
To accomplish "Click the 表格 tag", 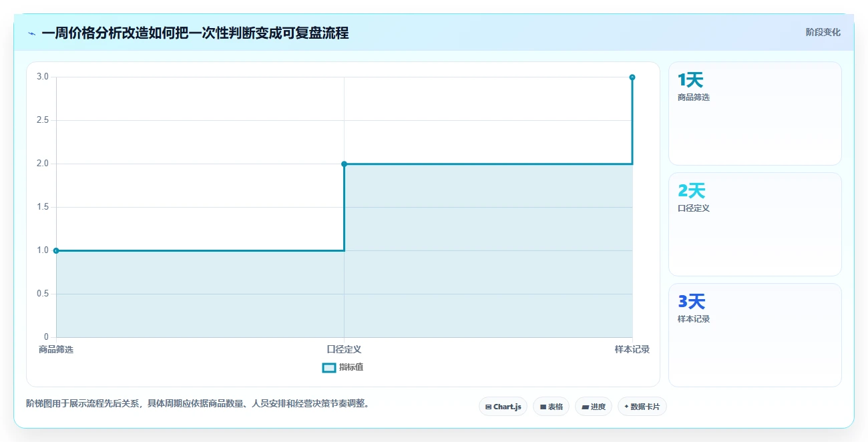I will pos(551,407).
